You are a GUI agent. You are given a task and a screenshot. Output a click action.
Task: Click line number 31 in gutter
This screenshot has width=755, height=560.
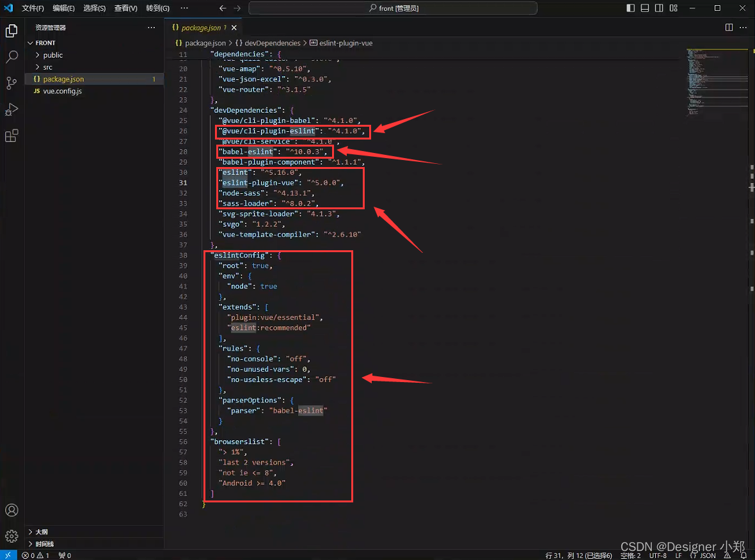pyautogui.click(x=183, y=182)
